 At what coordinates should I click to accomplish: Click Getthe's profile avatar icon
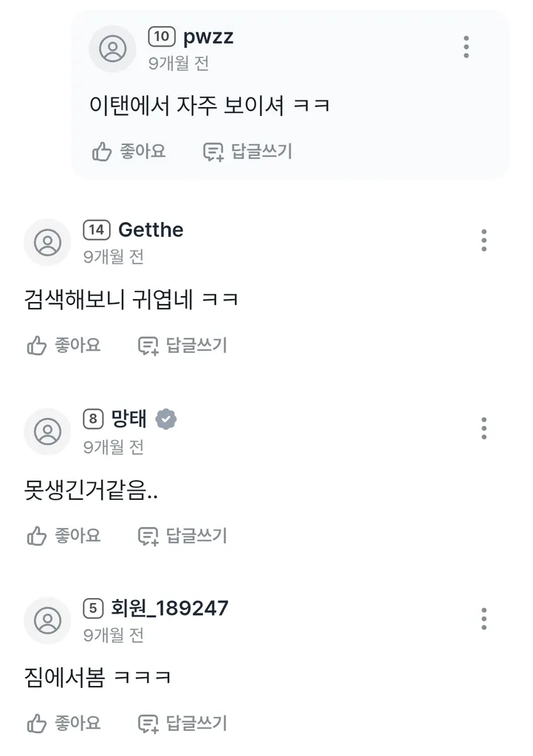click(x=48, y=242)
